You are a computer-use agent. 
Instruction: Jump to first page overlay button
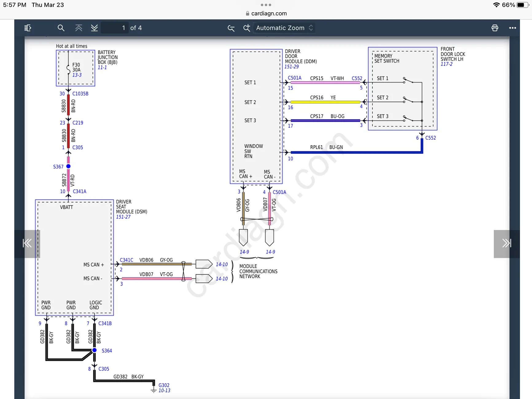click(27, 244)
